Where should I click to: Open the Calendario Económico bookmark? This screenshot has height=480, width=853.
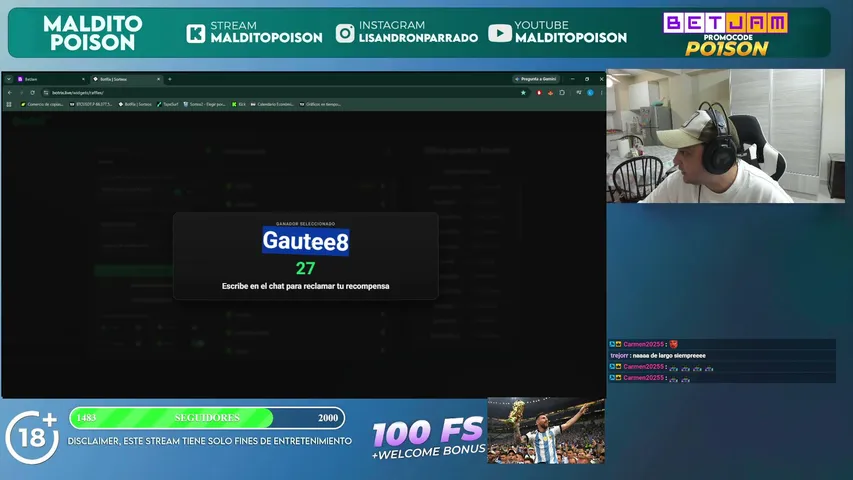click(x=272, y=104)
